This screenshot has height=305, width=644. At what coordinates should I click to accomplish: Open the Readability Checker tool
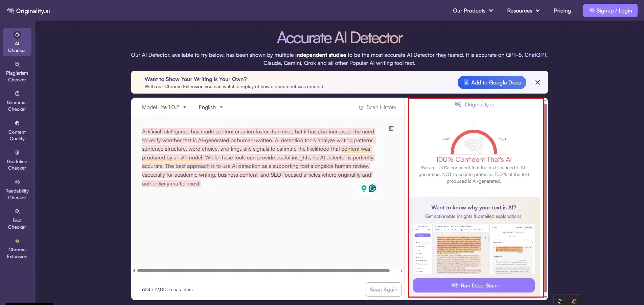click(17, 190)
